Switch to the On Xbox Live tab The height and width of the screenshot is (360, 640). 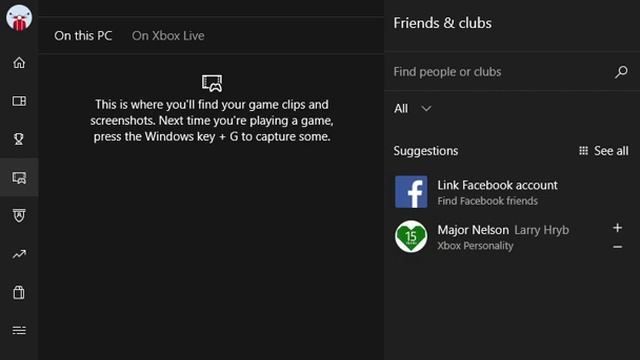point(168,36)
